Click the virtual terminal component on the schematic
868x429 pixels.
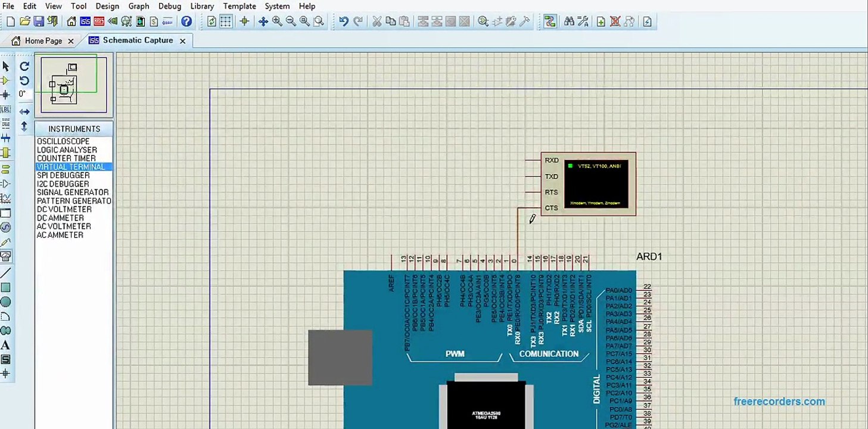point(588,184)
